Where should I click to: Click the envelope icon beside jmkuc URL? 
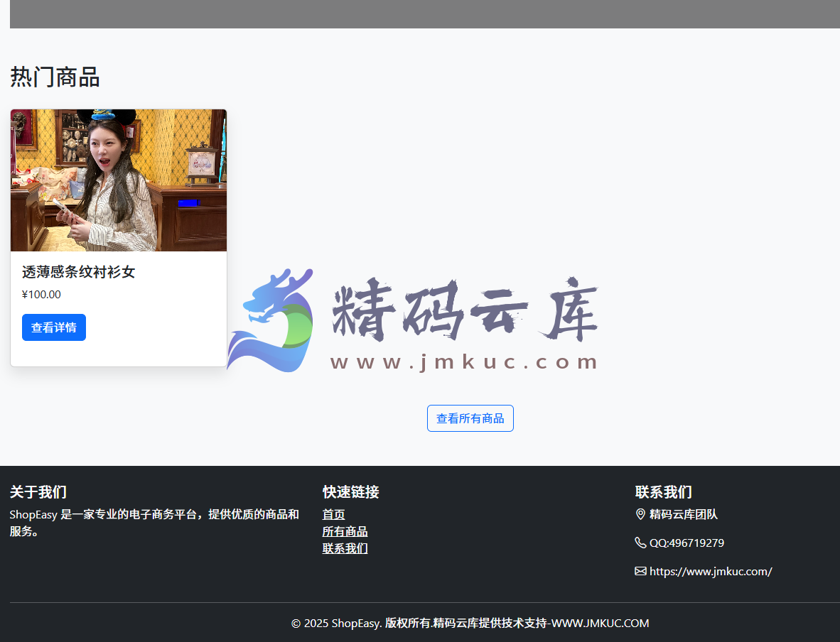coord(640,571)
